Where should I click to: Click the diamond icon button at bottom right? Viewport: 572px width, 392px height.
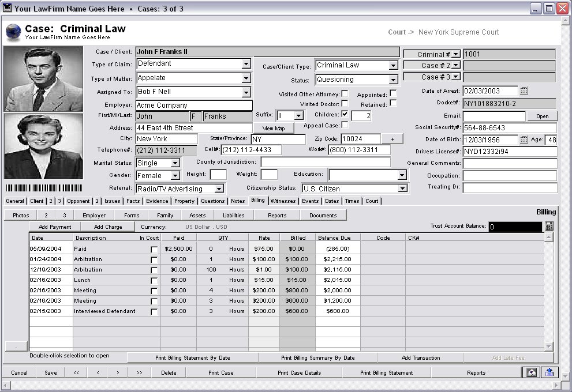coord(532,372)
